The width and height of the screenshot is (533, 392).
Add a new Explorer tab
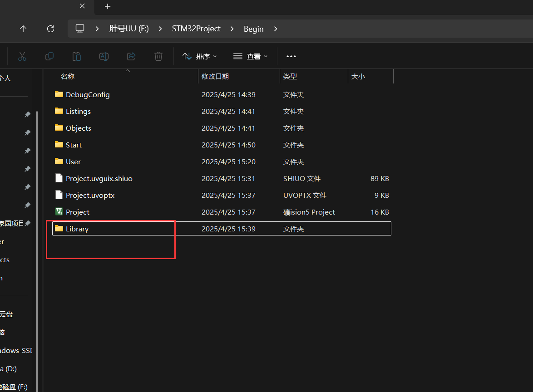tap(108, 6)
